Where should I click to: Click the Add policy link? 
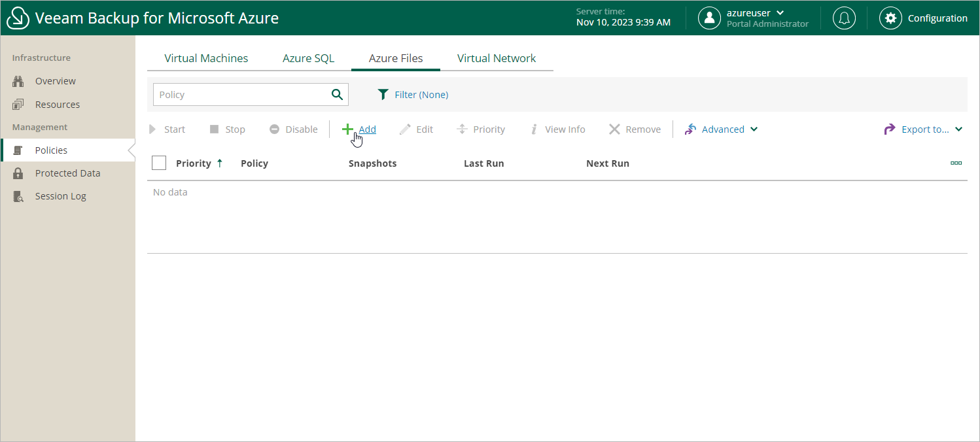click(x=367, y=129)
